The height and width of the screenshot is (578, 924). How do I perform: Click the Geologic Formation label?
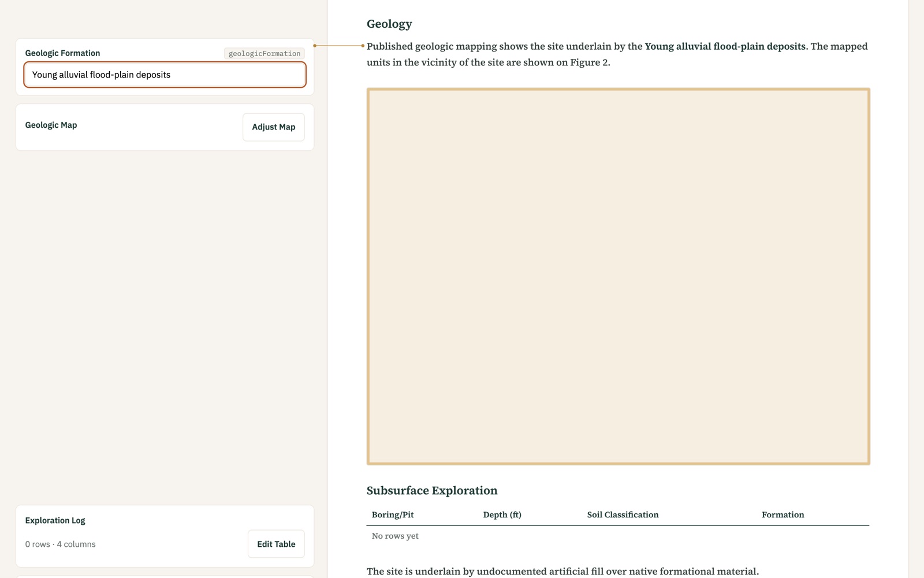(x=62, y=53)
